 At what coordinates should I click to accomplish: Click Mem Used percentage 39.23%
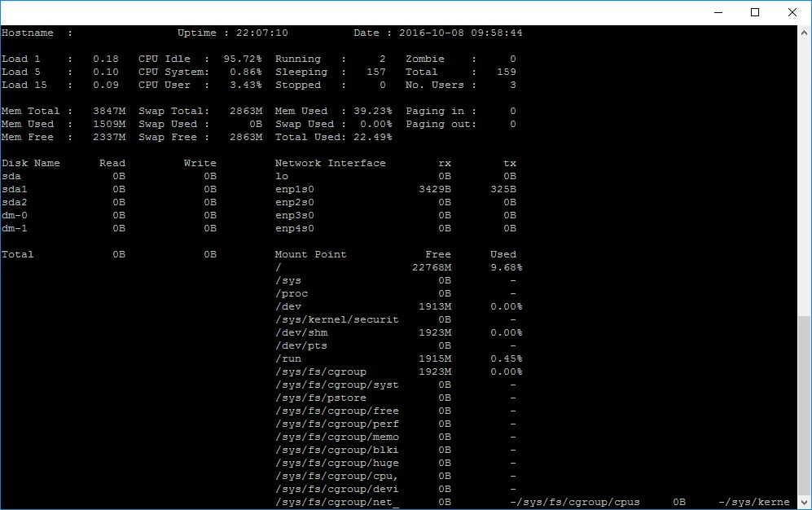click(373, 112)
